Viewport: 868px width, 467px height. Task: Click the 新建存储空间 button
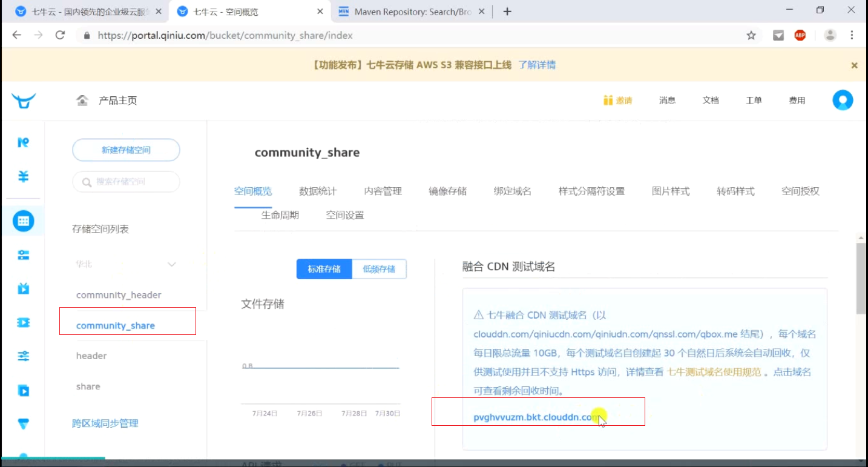click(x=126, y=150)
